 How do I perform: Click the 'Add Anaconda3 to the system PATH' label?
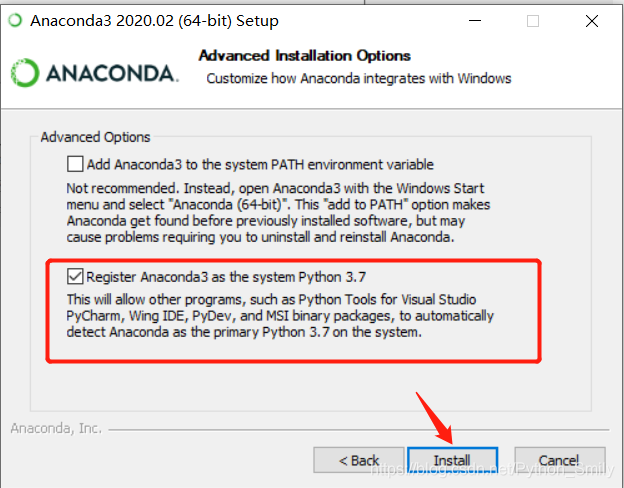pyautogui.click(x=260, y=164)
